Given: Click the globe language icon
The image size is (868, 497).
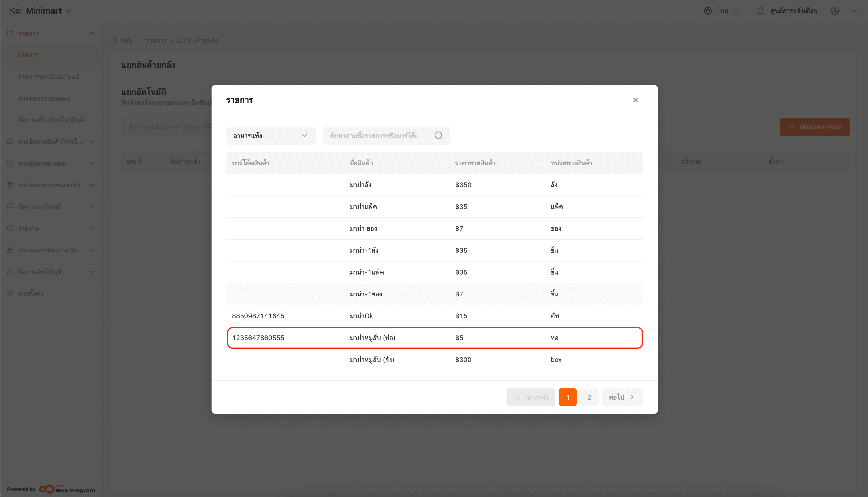Looking at the screenshot, I should coord(708,11).
